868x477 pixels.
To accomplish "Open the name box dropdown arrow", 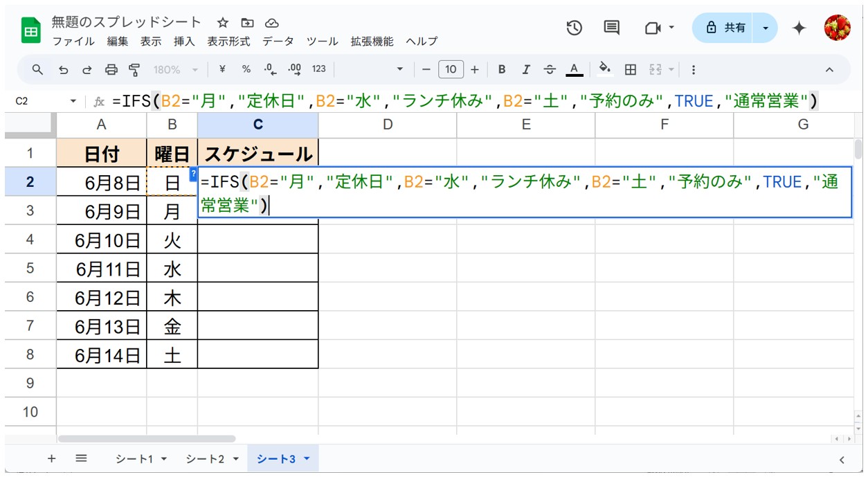I will point(73,101).
